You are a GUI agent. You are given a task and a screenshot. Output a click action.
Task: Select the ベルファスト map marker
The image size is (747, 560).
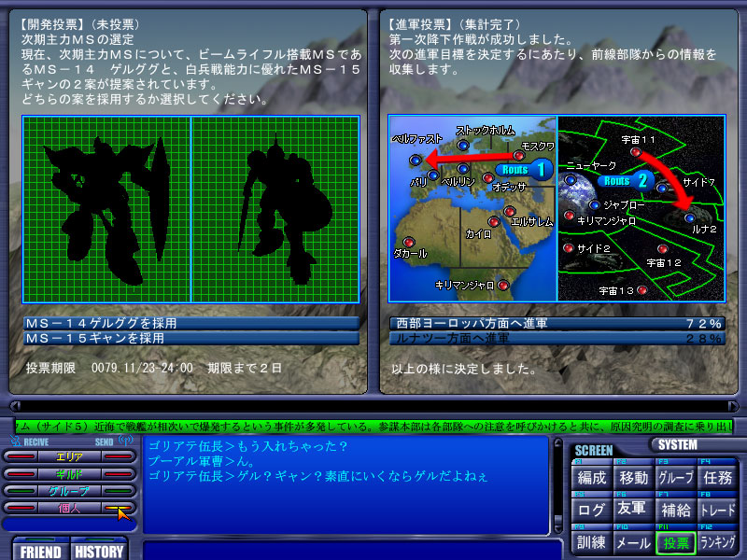click(416, 160)
